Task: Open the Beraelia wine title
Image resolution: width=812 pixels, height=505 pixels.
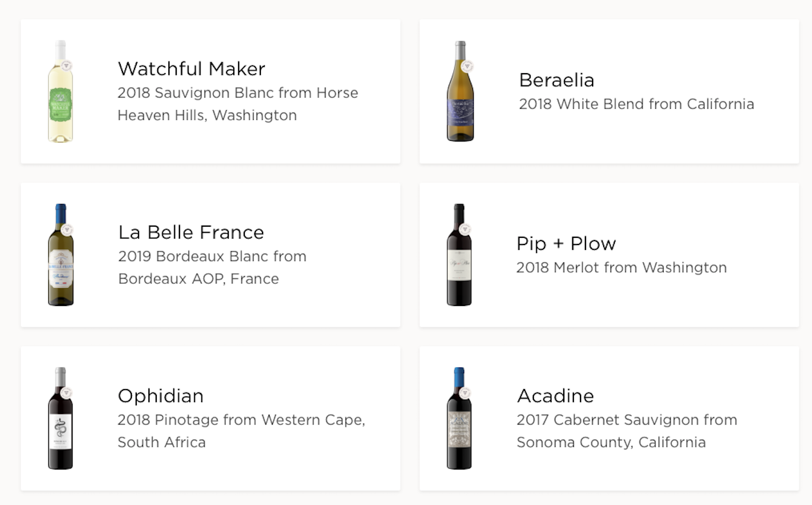Action: click(x=557, y=80)
